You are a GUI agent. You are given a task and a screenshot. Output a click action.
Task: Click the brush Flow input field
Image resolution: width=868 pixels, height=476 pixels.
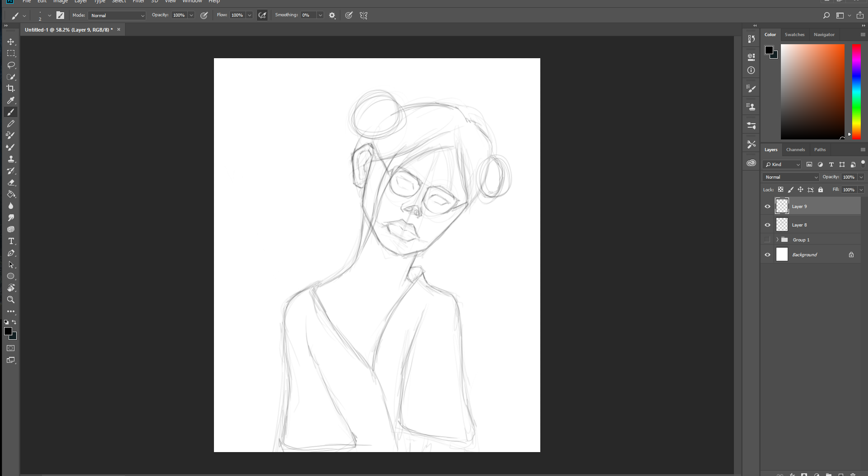point(237,15)
